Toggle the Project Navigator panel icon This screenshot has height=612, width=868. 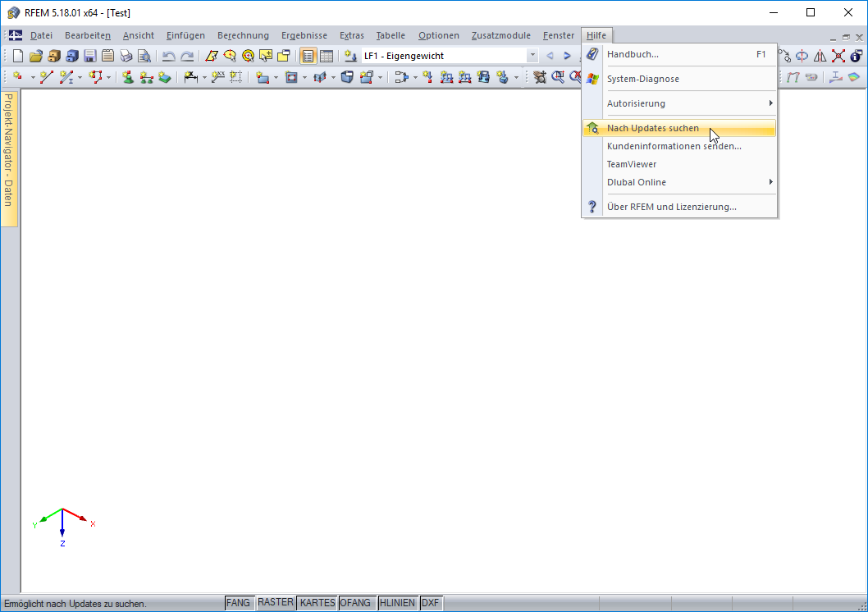pos(308,56)
